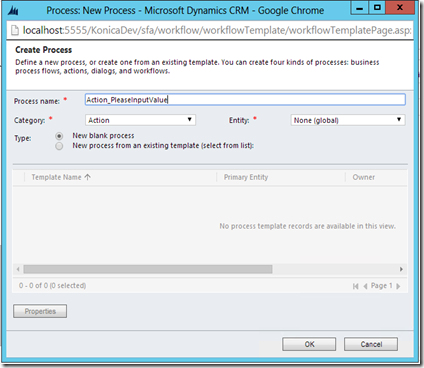
Task: Sort by Template Name ascending arrow
Action: click(x=88, y=177)
